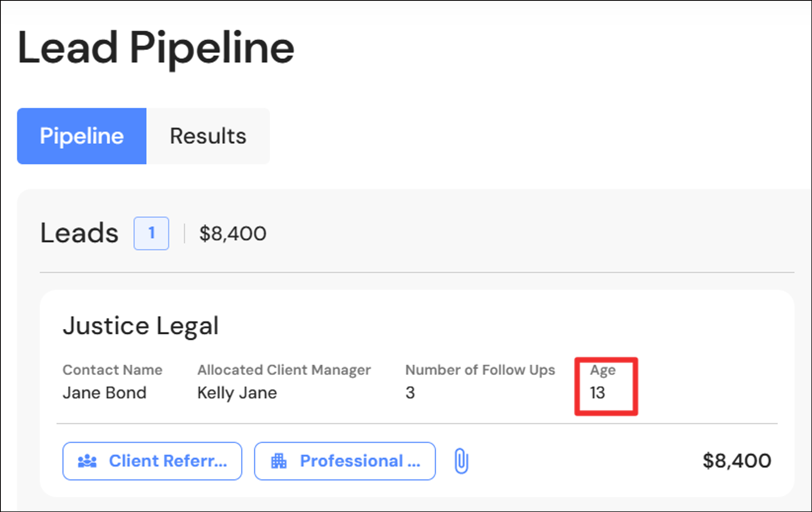Open the paperclip attachment icon
This screenshot has height=512, width=812.
(461, 461)
